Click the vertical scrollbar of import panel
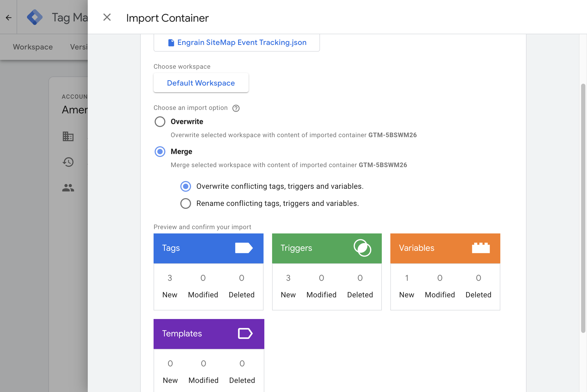 coord(583,208)
